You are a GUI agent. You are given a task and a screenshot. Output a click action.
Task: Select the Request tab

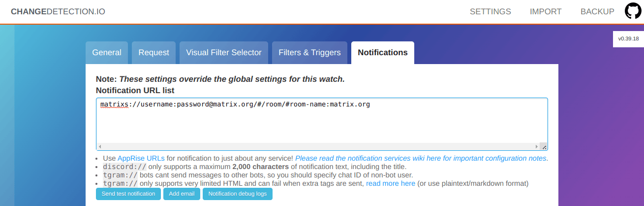pos(153,53)
